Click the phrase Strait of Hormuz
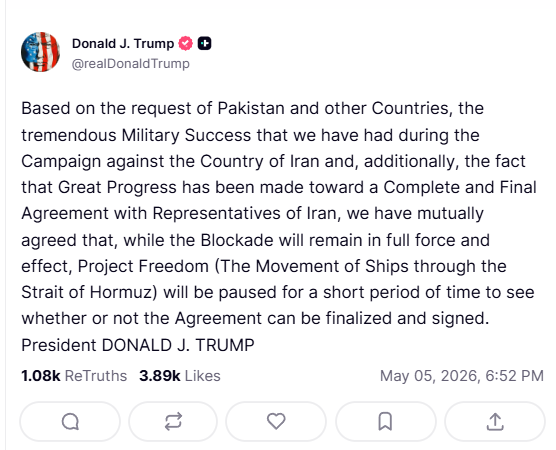This screenshot has width=556, height=450. tap(87, 293)
